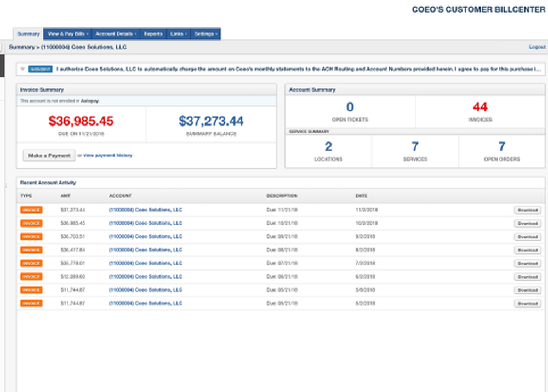
Task: Click the Coeo's Customer Billcenter title
Action: [x=478, y=9]
